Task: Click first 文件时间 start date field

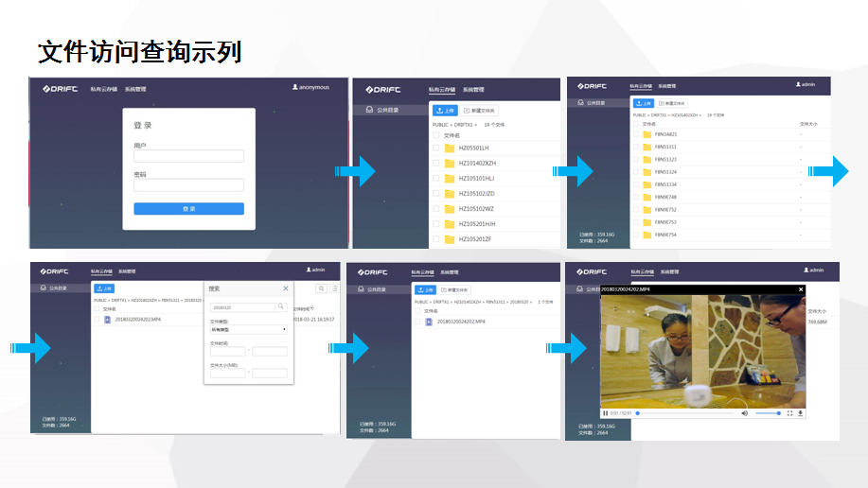Action: (227, 351)
